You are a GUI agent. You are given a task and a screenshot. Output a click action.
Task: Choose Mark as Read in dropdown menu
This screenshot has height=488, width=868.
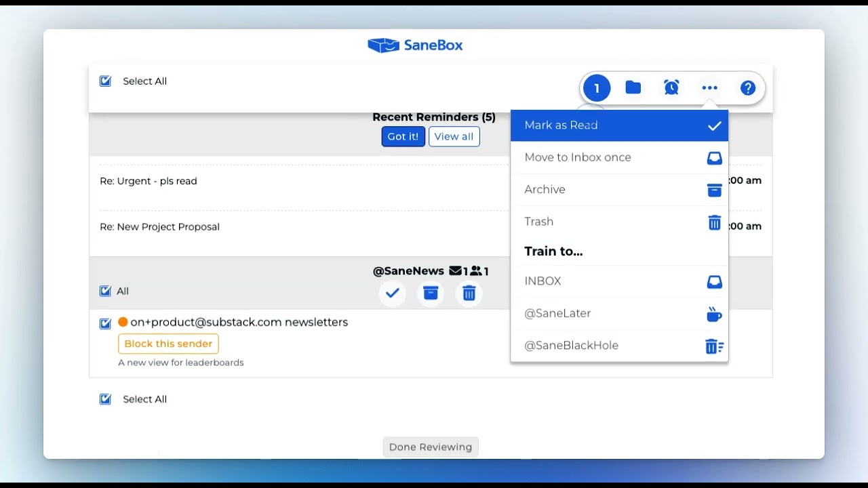point(619,125)
